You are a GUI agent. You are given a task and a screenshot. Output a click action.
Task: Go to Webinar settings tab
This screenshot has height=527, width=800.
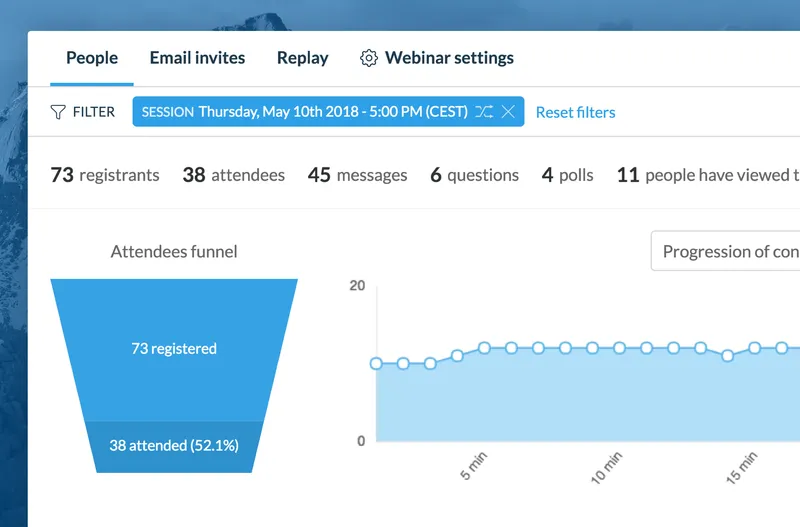(449, 58)
